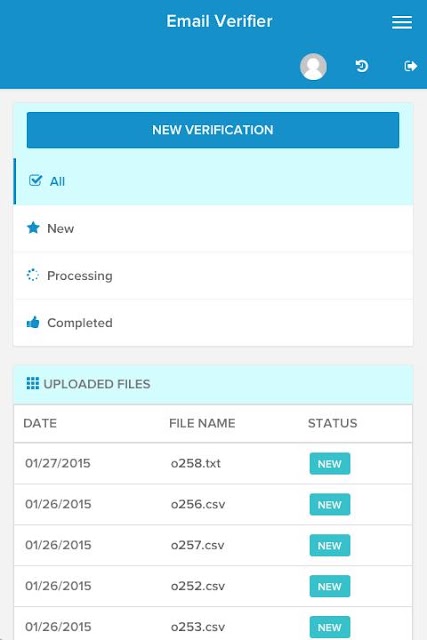
Task: Click NEW status badge for o252.csv
Action: tap(330, 586)
